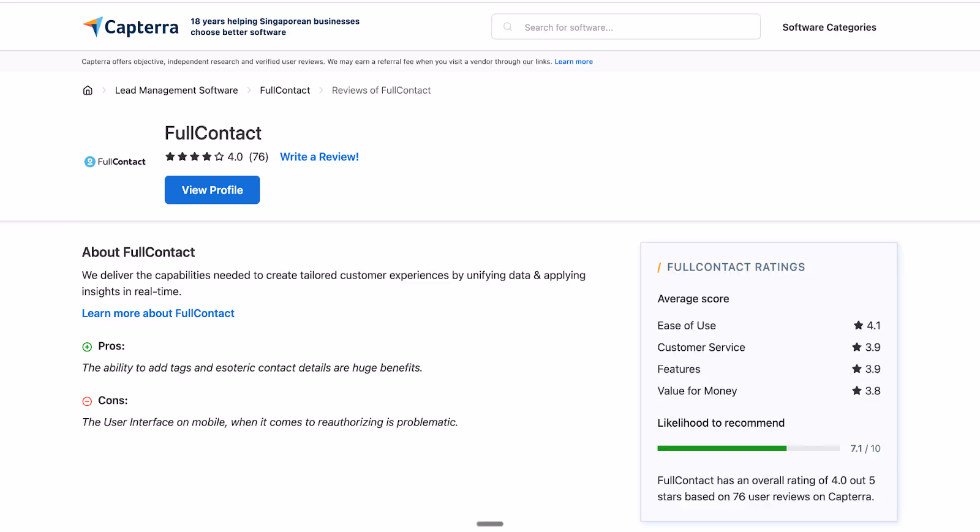Click the FullContact page heading
This screenshot has height=532, width=980.
tap(213, 133)
